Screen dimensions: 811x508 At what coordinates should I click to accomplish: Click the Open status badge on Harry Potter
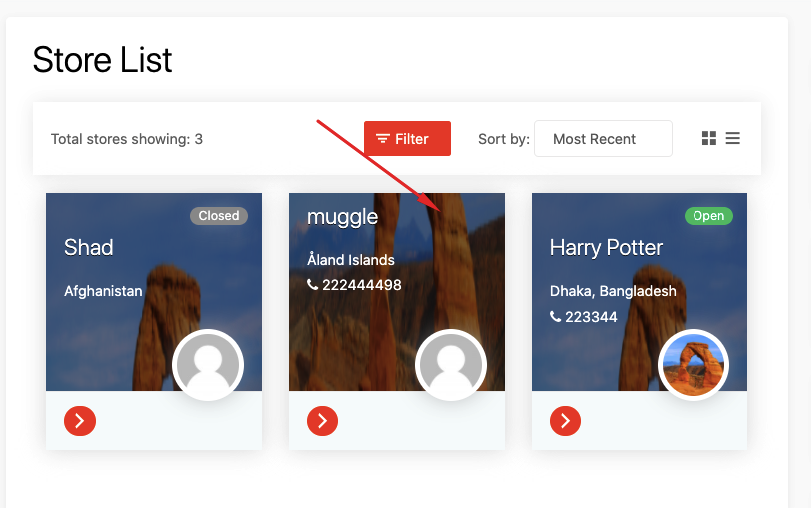click(709, 216)
